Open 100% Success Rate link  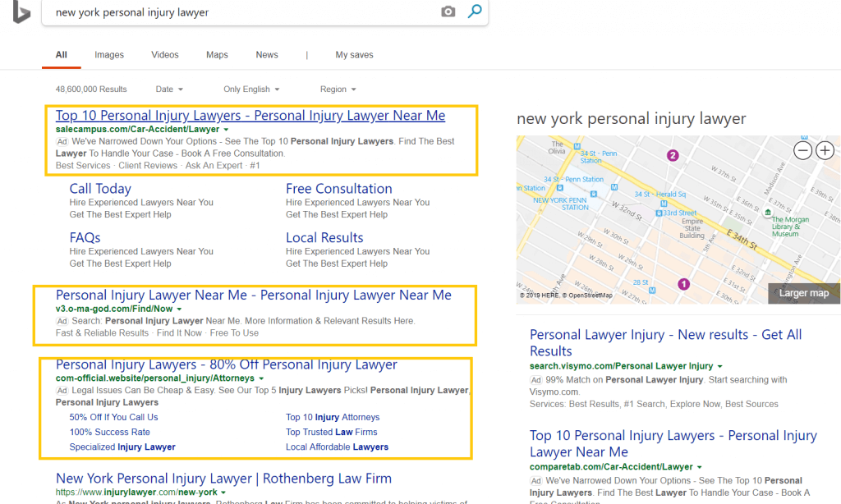[x=109, y=432]
